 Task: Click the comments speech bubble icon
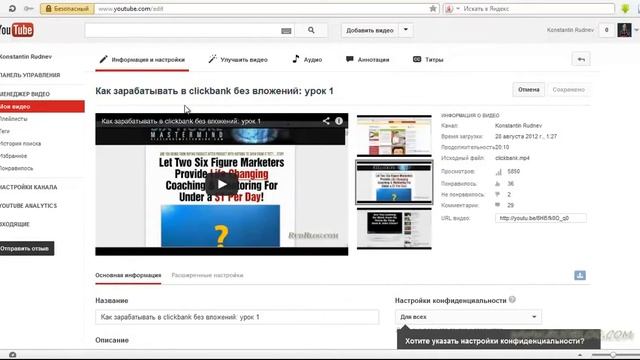[498, 205]
